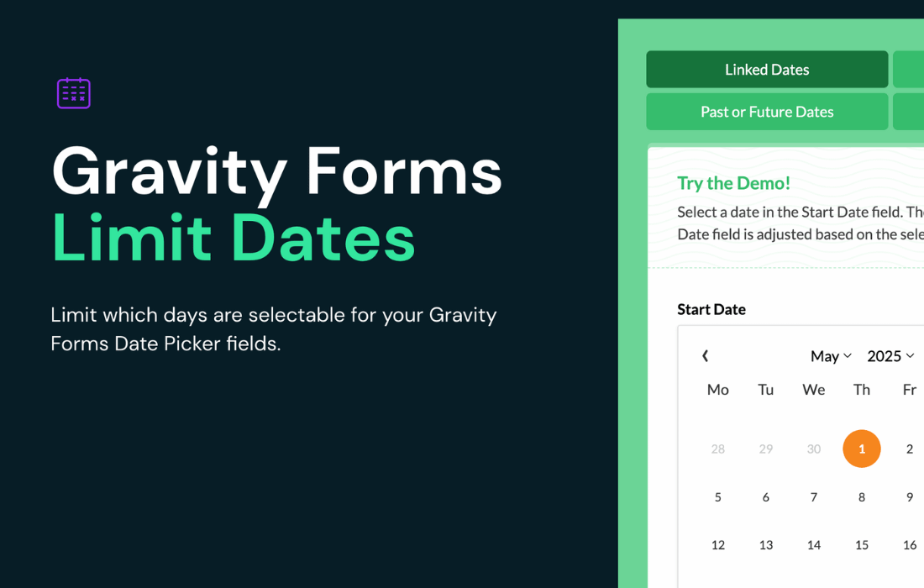Choose date 14 in the calendar
The width and height of the screenshot is (924, 588).
tap(814, 545)
